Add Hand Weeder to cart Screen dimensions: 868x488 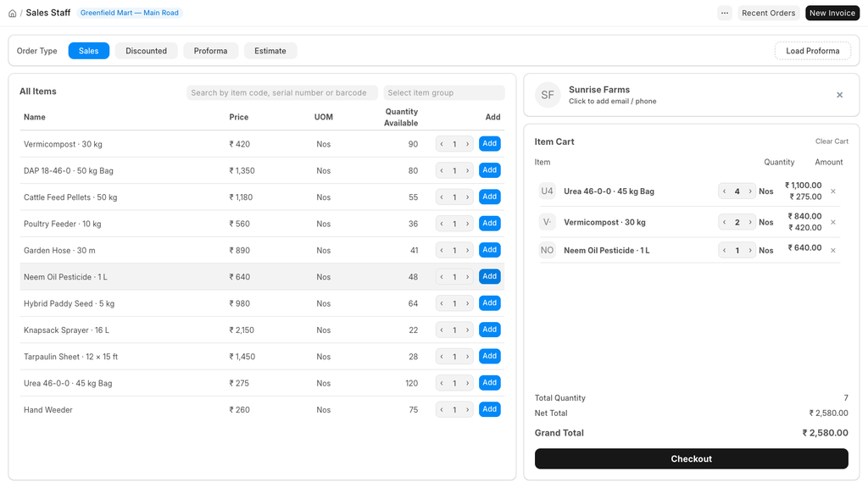(489, 409)
